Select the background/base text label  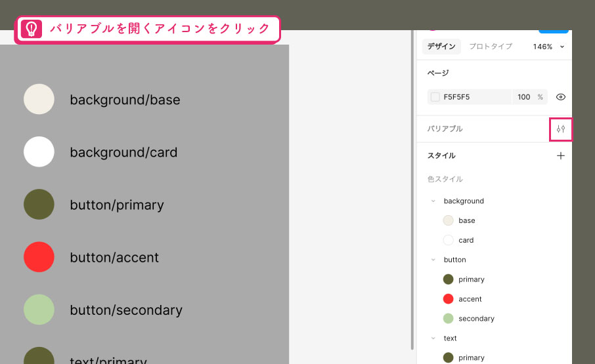point(125,100)
